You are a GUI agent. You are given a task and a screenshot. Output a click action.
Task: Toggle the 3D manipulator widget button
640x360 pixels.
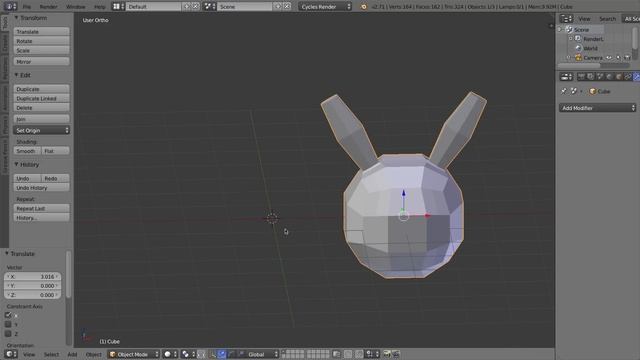(212, 354)
